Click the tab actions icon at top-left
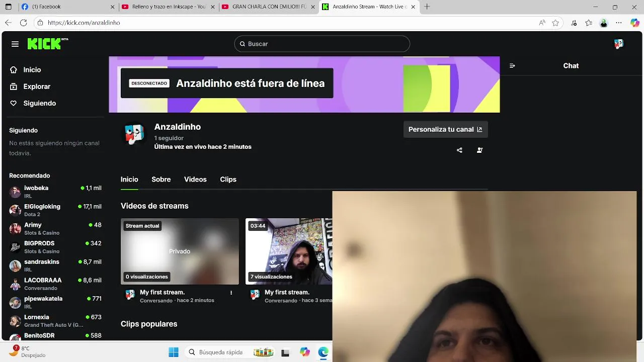This screenshot has height=362, width=644. [8, 7]
